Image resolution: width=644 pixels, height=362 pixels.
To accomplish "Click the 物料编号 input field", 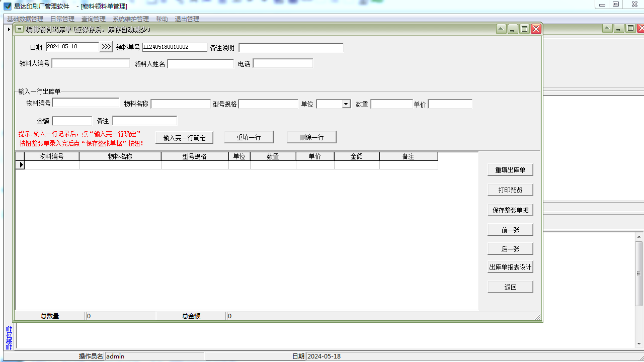I will coord(86,103).
